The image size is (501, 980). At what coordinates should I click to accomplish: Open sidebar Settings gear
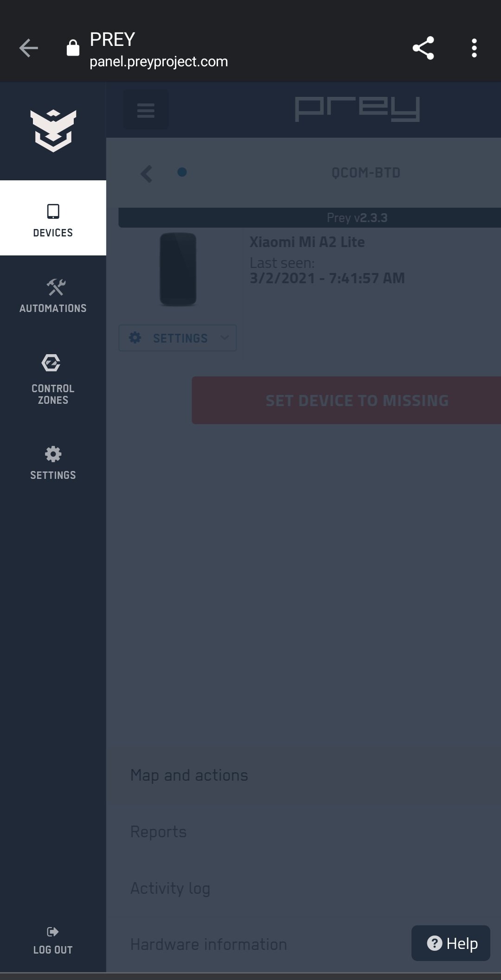point(53,463)
